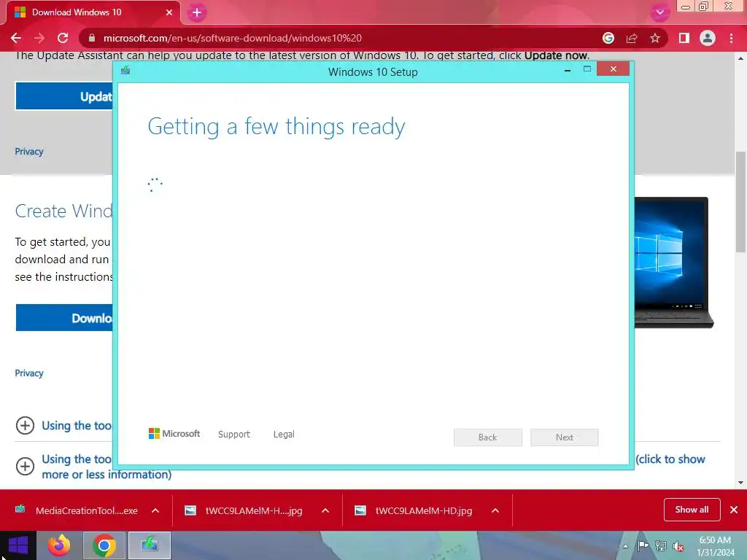Click the Windows 10 Setup title bar icon

[x=125, y=71]
